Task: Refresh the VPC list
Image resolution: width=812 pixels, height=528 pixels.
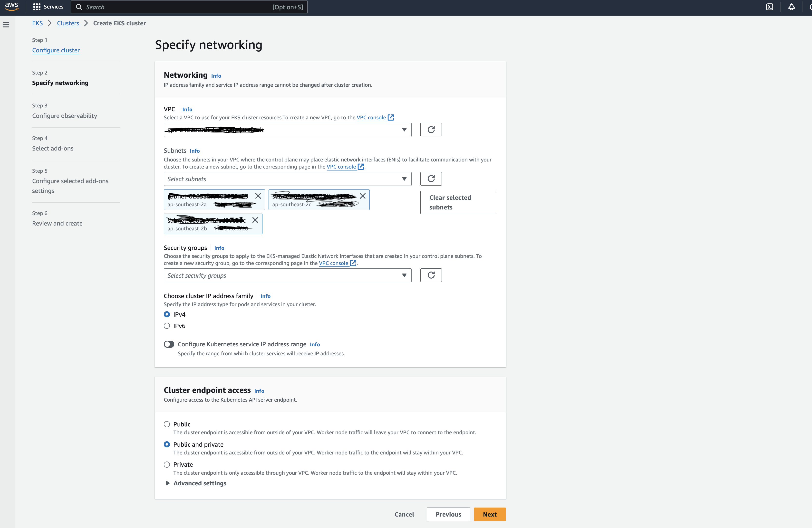Action: (x=431, y=130)
